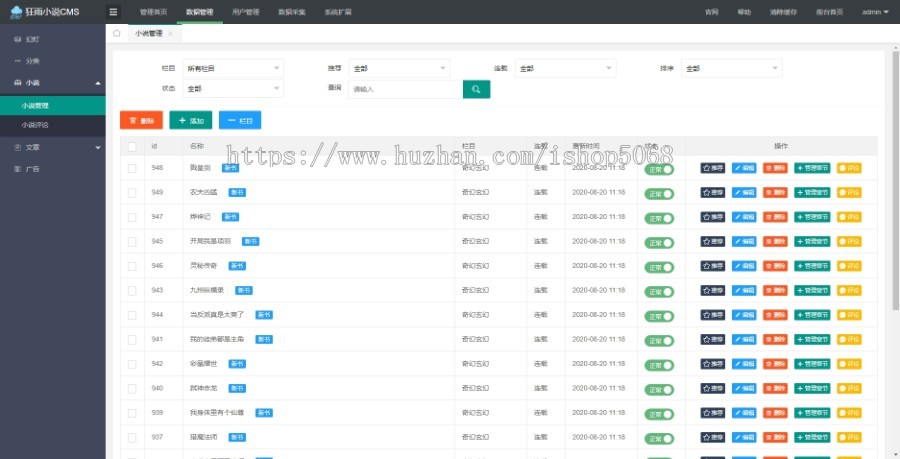This screenshot has height=459, width=900.
Task: Click the red 删除 trash button for row 947
Action: tap(775, 216)
